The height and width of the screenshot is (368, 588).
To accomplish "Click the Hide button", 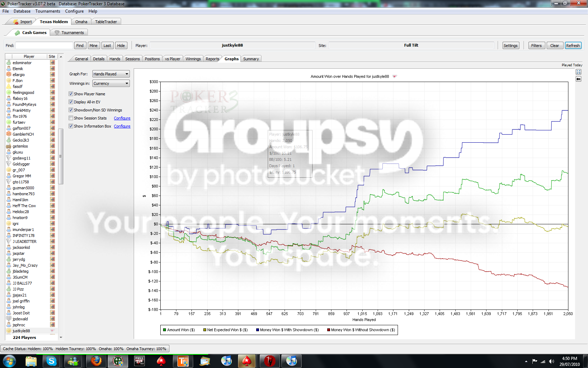I will pyautogui.click(x=121, y=46).
